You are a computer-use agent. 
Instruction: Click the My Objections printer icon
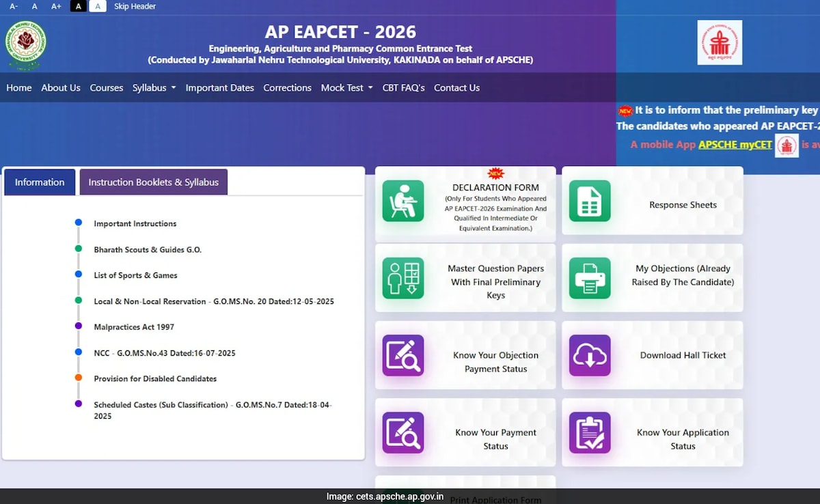click(590, 278)
